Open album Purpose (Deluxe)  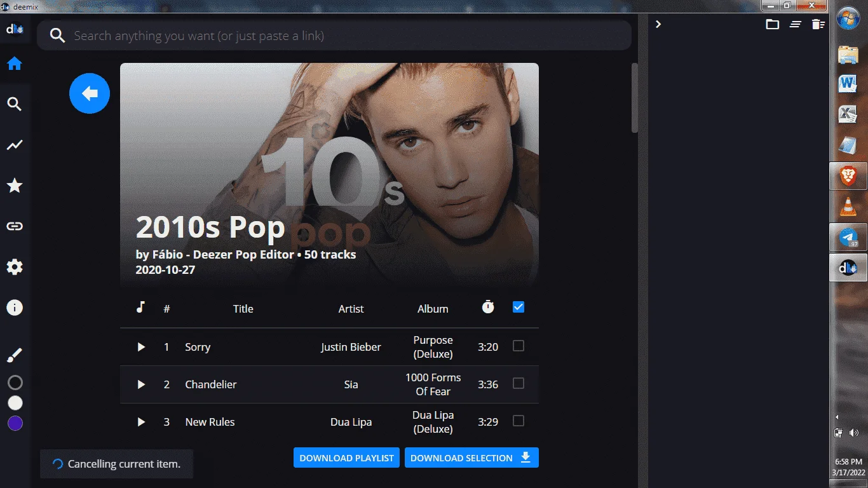coord(433,347)
